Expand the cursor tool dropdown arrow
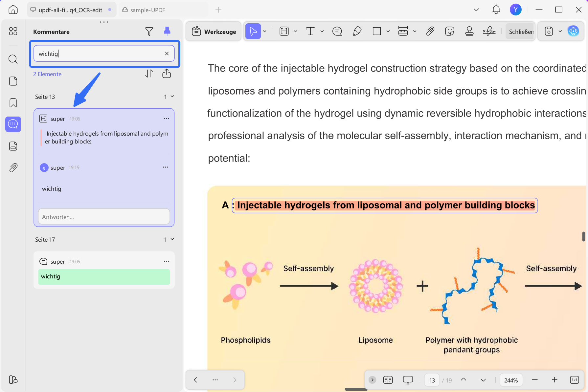This screenshot has height=392, width=588. point(265,32)
